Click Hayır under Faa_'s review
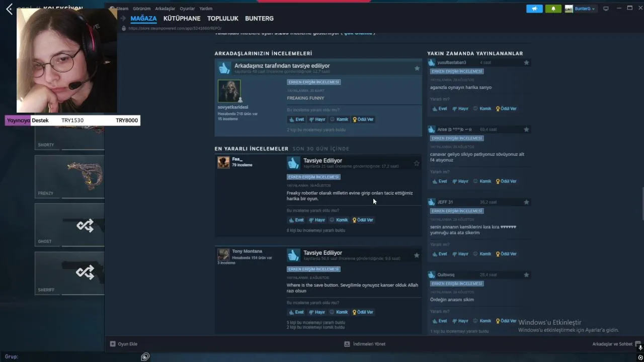Image resolution: width=644 pixels, height=362 pixels. (317, 220)
